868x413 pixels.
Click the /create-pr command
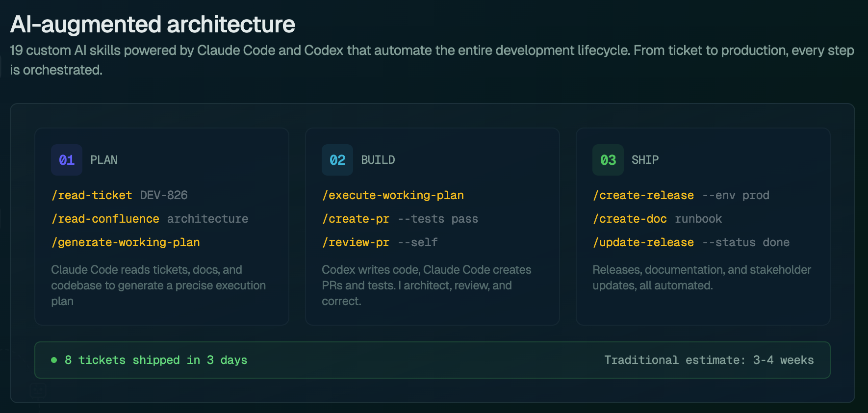(x=356, y=219)
